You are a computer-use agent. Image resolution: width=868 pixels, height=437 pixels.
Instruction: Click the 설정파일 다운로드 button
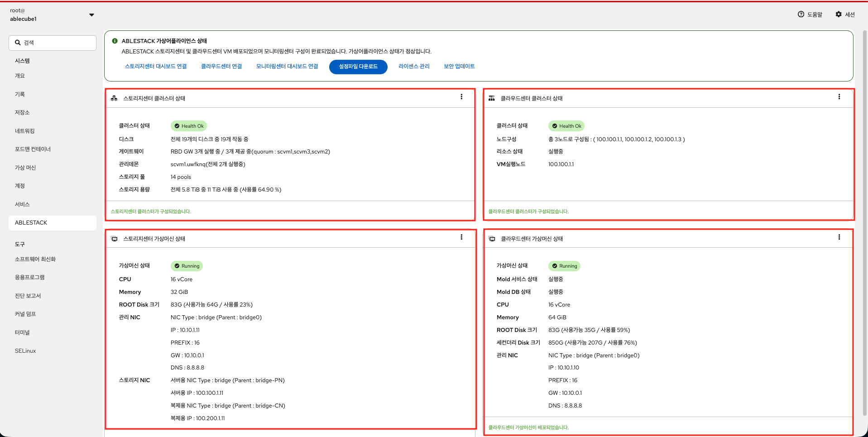(x=358, y=67)
